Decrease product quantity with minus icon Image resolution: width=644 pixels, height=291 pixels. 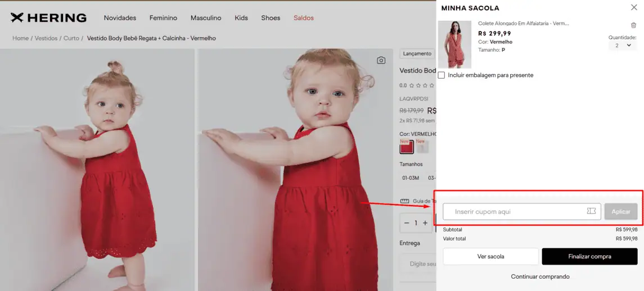pos(407,223)
